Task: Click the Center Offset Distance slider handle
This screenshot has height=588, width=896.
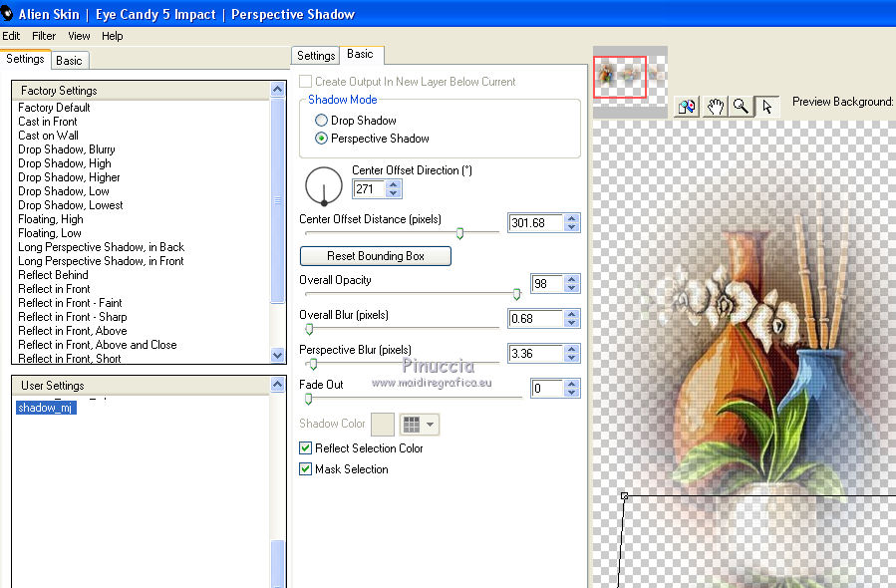Action: click(x=459, y=233)
